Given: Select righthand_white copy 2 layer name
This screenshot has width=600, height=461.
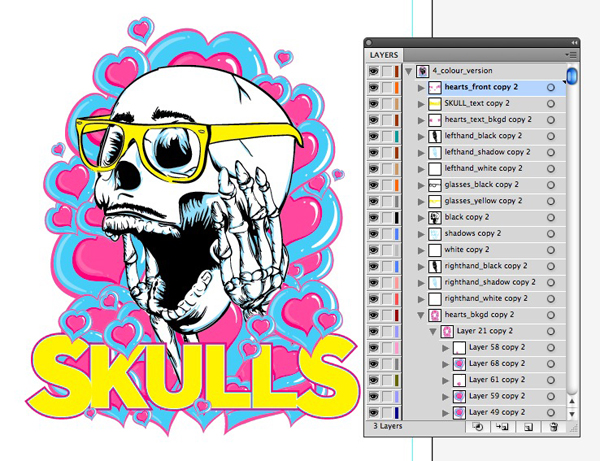Looking at the screenshot, I should pyautogui.click(x=486, y=298).
